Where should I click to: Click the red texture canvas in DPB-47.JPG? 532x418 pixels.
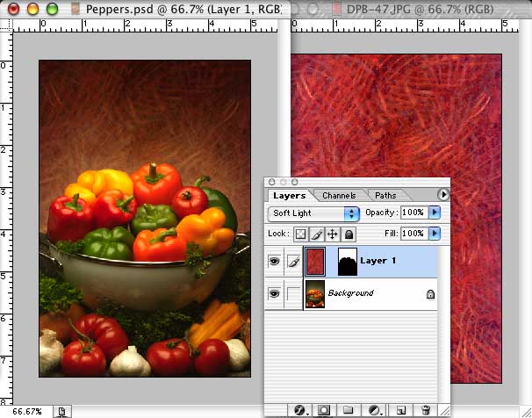click(x=396, y=115)
